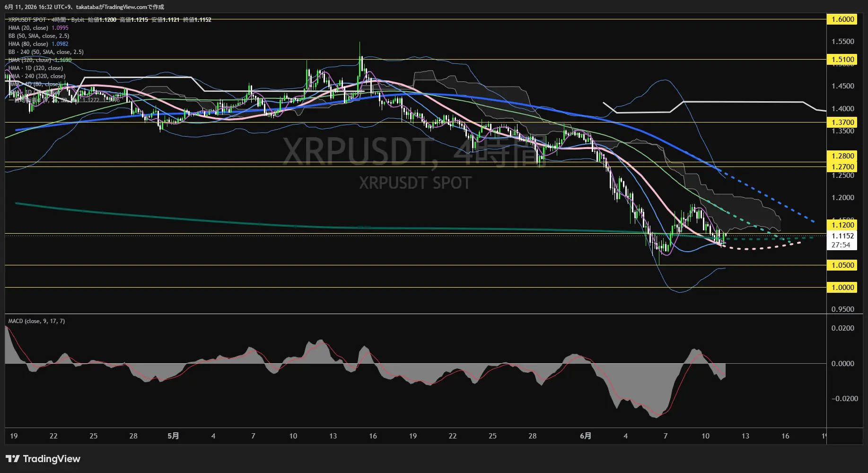Select the 1.6000 yellow price level label

click(842, 19)
